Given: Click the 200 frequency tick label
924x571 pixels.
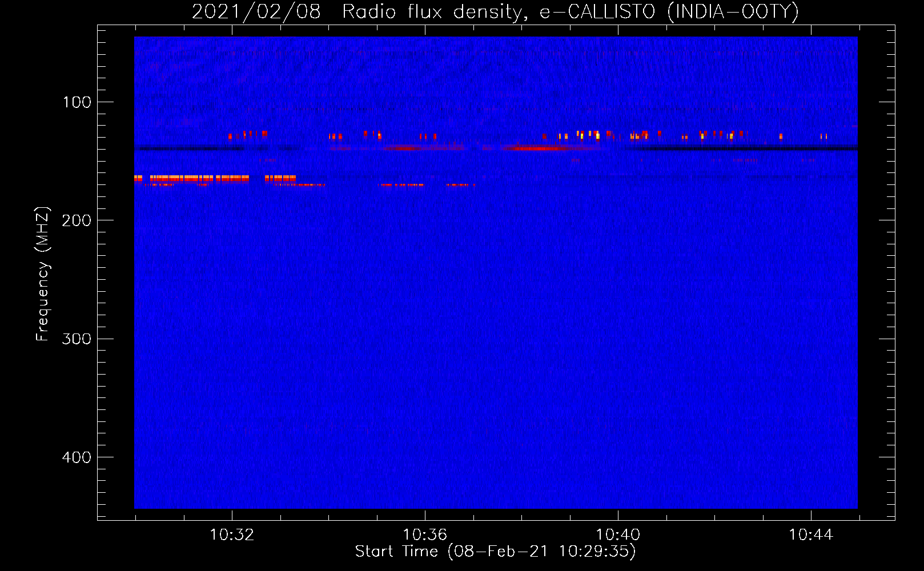Looking at the screenshot, I should (x=77, y=220).
